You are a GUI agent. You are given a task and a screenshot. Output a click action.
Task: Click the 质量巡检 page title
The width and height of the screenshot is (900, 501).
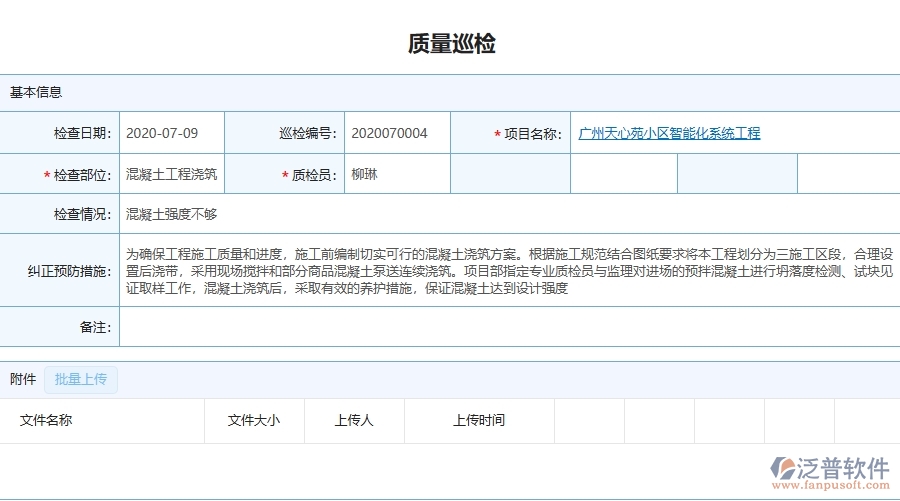[x=451, y=44]
